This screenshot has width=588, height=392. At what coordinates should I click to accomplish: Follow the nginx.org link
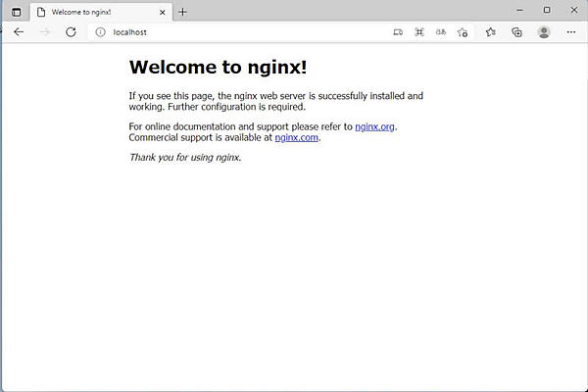click(375, 126)
